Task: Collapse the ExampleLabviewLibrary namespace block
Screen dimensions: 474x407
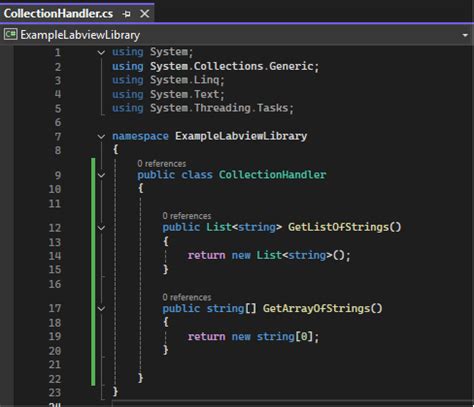Action: pyautogui.click(x=101, y=136)
